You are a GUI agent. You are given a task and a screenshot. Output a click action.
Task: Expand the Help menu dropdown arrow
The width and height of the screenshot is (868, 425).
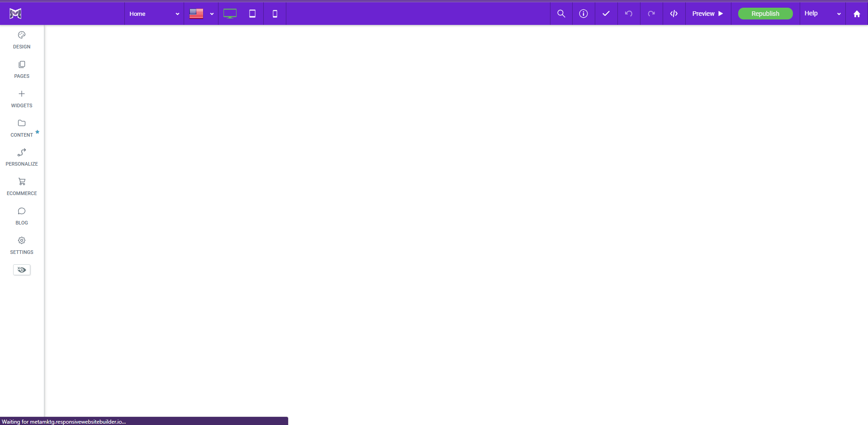coord(839,14)
